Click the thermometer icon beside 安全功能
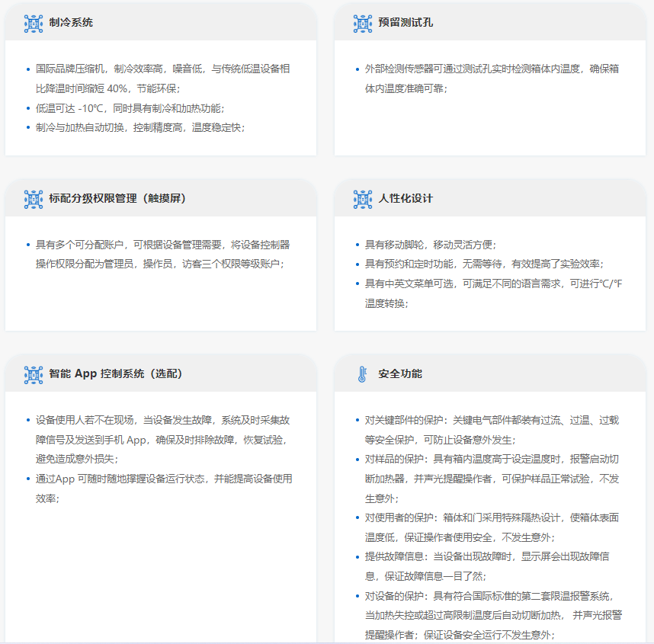Image resolution: width=654 pixels, height=644 pixels. (362, 374)
